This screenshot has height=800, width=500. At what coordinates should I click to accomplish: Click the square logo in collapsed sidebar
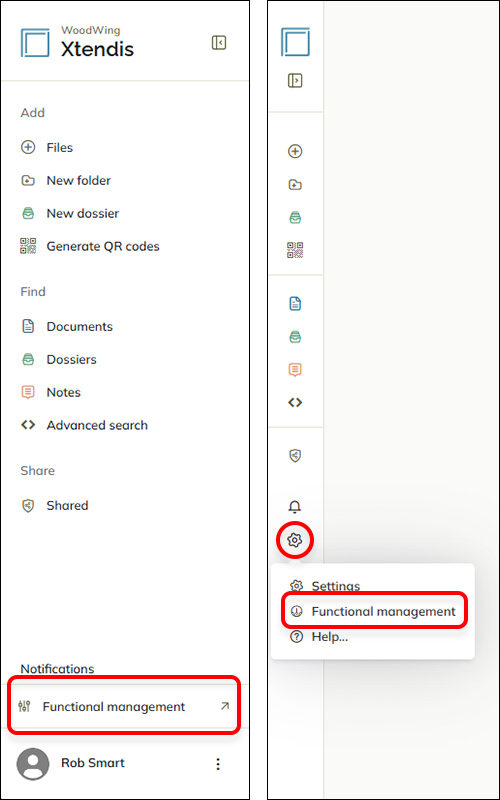pos(295,42)
